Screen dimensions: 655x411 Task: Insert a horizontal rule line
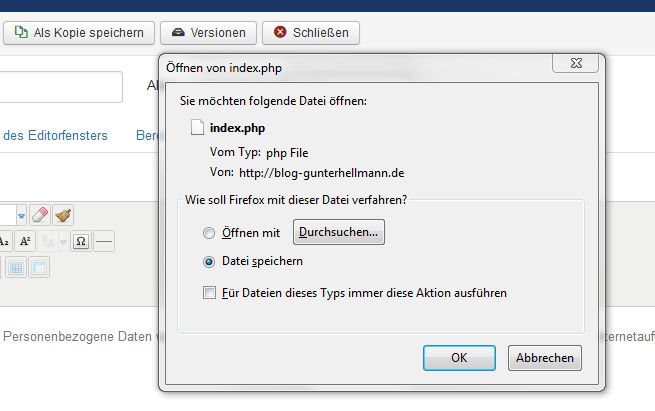click(x=104, y=241)
